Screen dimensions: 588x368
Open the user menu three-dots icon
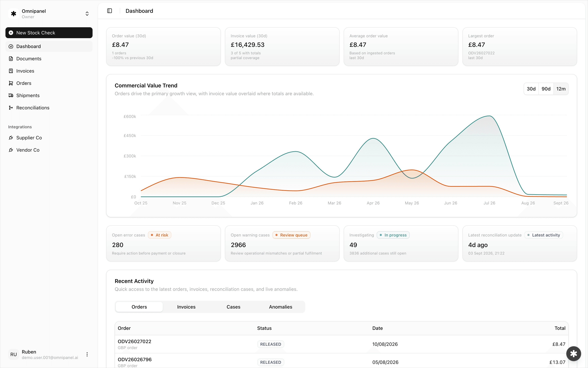click(87, 354)
